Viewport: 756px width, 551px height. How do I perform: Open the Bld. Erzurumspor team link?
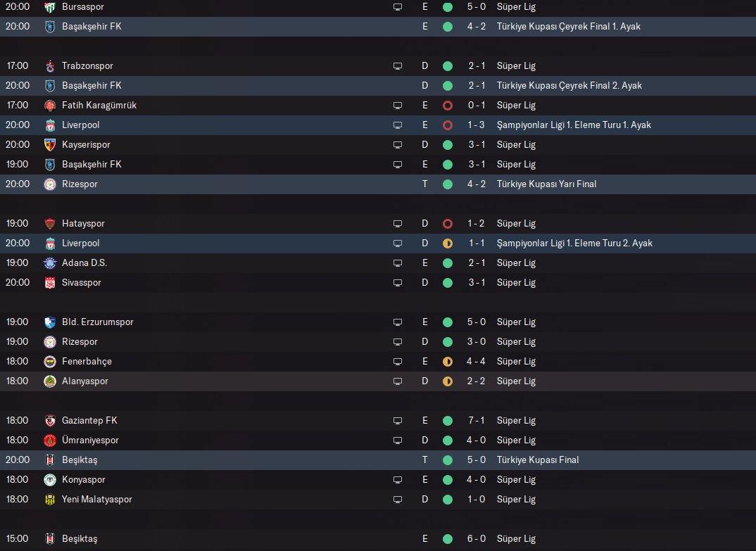click(x=97, y=322)
